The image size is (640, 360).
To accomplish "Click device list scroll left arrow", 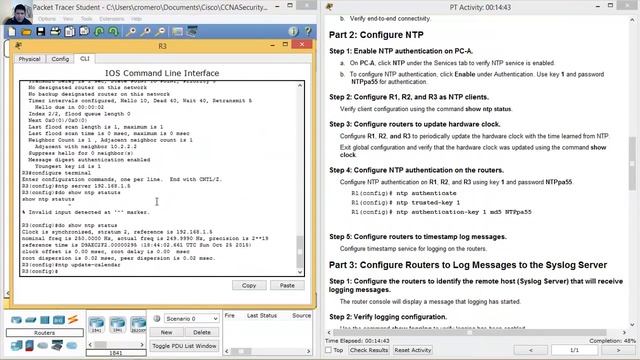I will pos(90,344).
